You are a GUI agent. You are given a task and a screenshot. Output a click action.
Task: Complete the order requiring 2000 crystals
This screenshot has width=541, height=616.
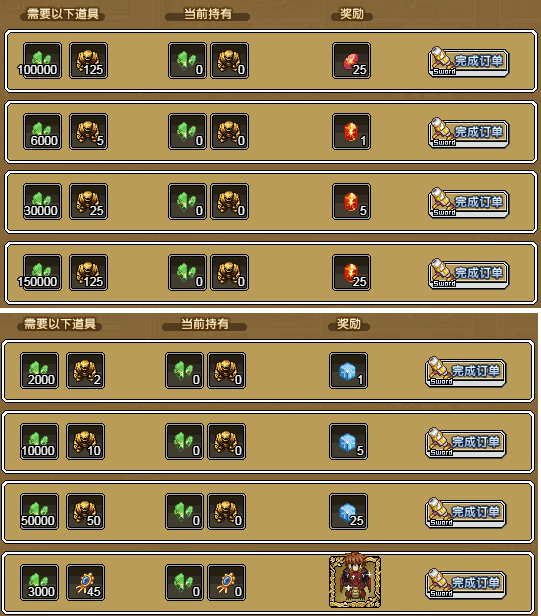[466, 372]
